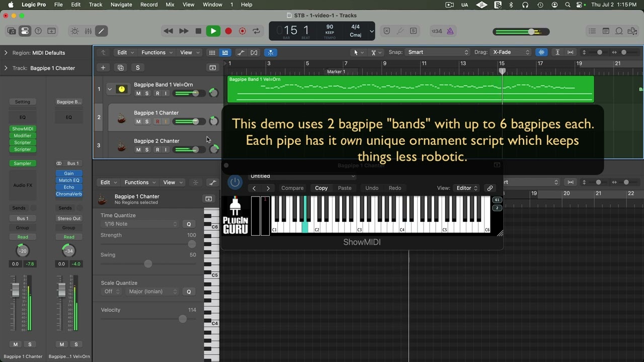Viewport: 644px width, 362px height.
Task: Open the Mixer faders icon
Action: [88, 31]
